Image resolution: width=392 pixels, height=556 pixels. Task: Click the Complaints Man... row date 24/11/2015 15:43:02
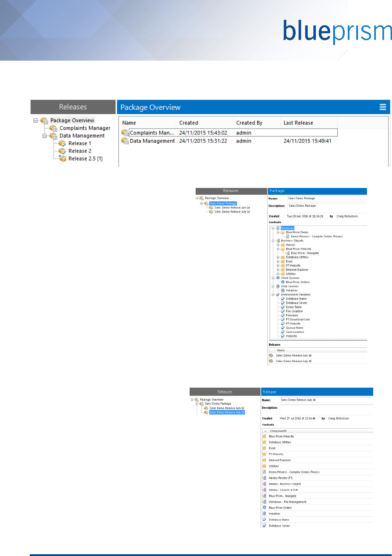pyautogui.click(x=203, y=133)
